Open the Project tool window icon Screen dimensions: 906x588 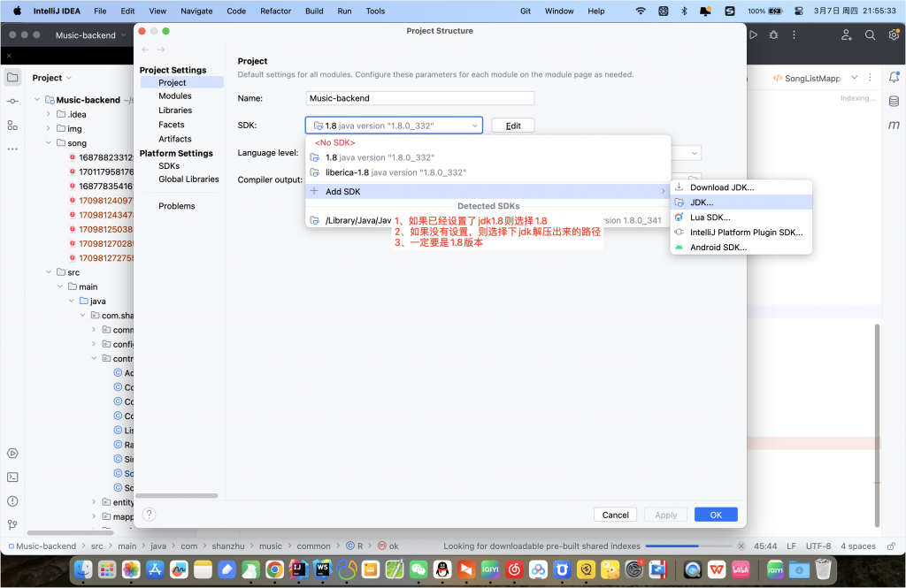click(x=12, y=77)
